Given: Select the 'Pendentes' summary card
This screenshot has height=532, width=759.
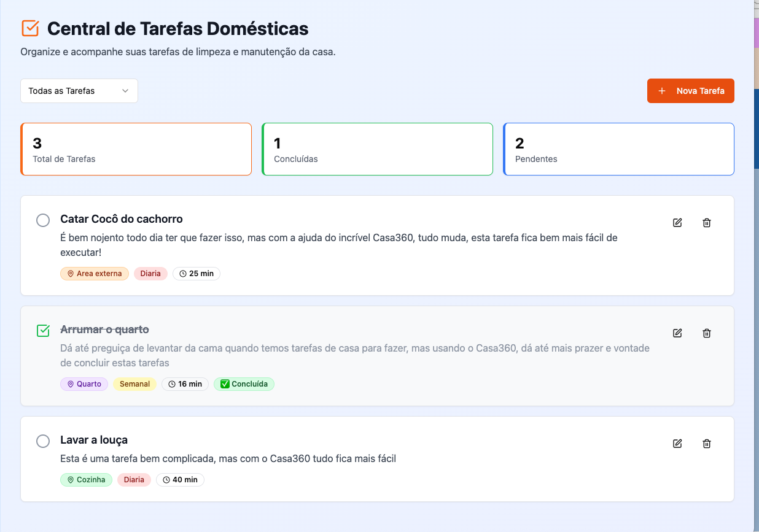Looking at the screenshot, I should tap(618, 149).
